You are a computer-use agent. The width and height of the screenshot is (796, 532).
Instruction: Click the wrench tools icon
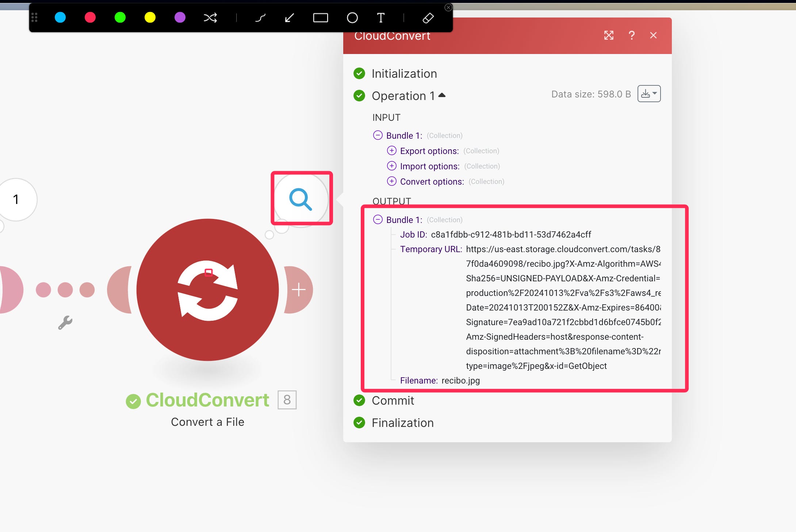pyautogui.click(x=65, y=323)
